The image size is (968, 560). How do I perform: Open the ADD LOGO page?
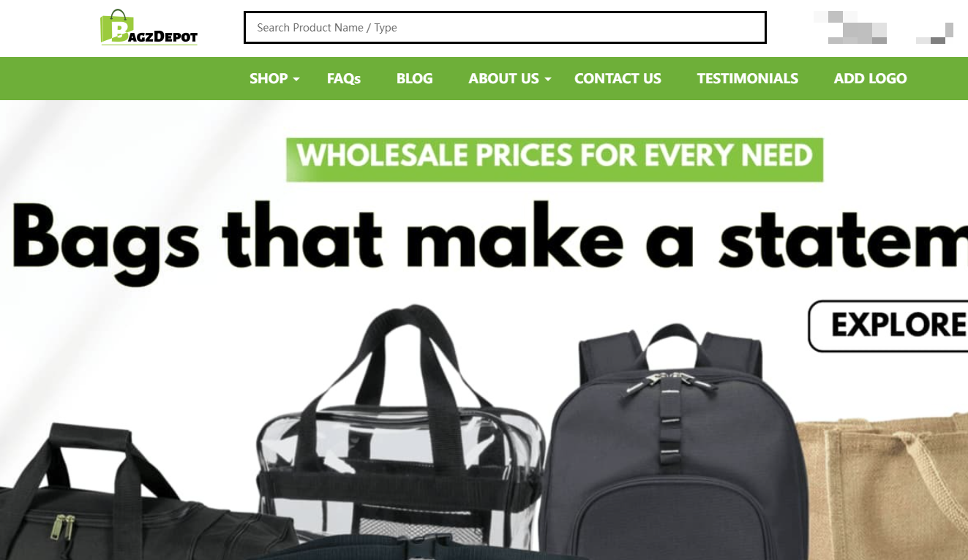pos(871,78)
